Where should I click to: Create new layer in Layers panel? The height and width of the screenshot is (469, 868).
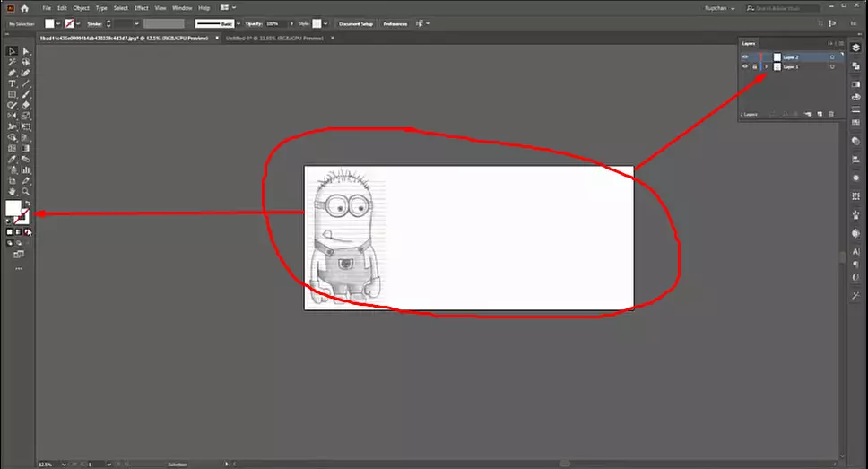coord(820,114)
